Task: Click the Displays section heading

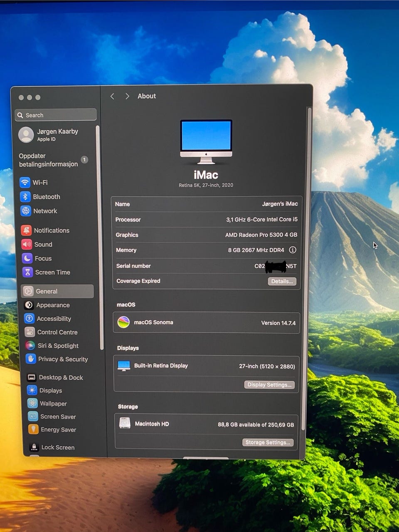Action: (x=128, y=348)
